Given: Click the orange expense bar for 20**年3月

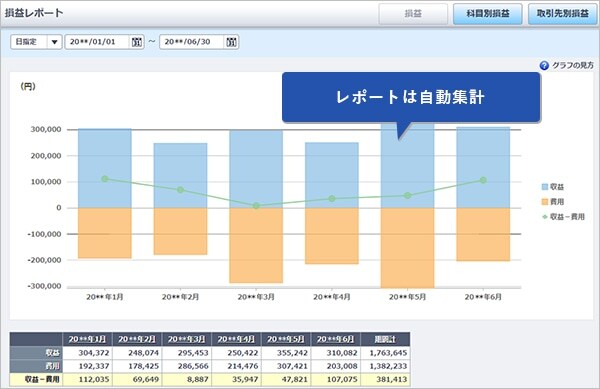Looking at the screenshot, I should (256, 246).
